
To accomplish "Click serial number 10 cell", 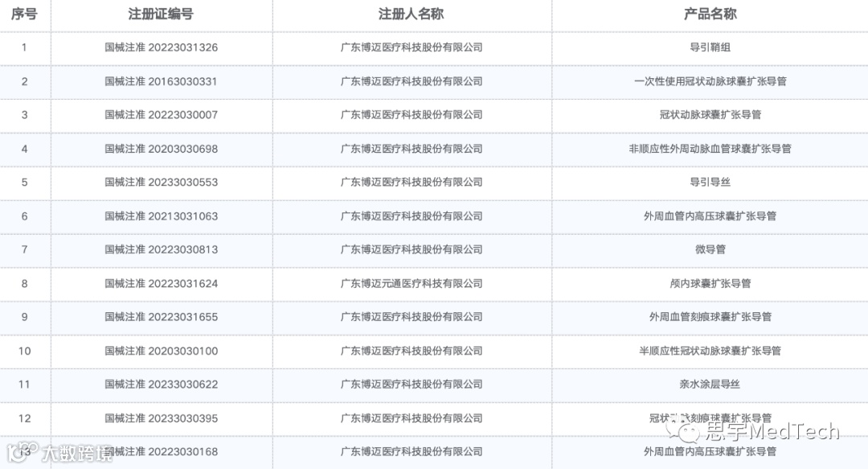I will pos(24,351).
